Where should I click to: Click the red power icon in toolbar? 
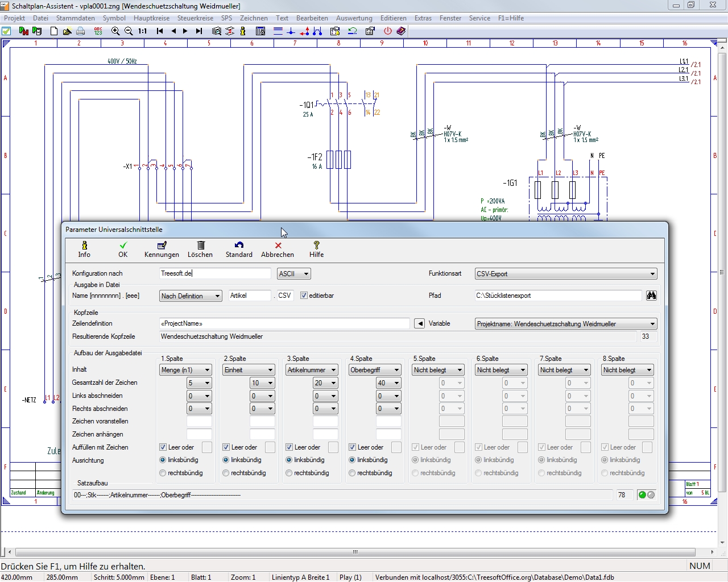click(x=388, y=31)
